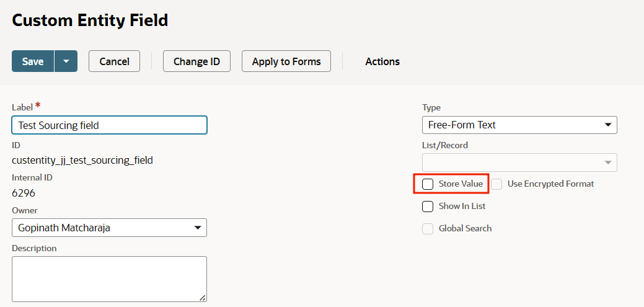This screenshot has width=644, height=307.
Task: Click the Change ID button
Action: pos(196,61)
